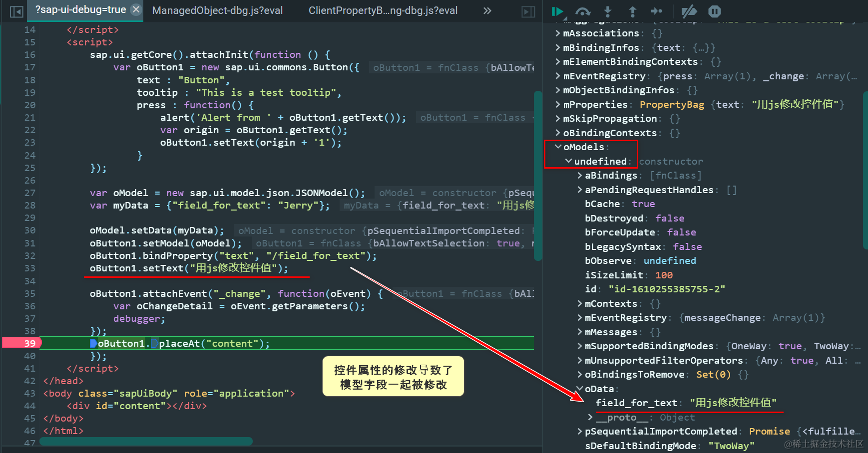This screenshot has height=453, width=868.
Task: Expand mContexts node
Action: 579,304
